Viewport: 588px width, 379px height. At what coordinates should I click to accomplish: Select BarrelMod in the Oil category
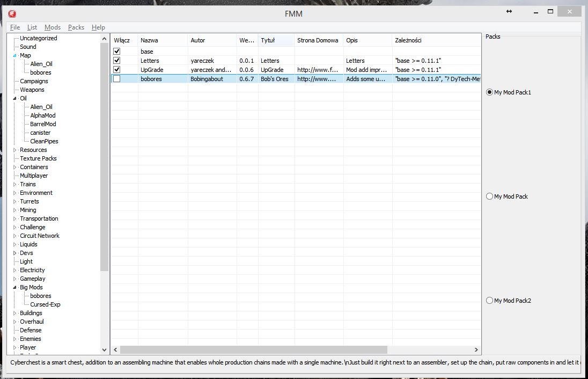click(x=43, y=124)
